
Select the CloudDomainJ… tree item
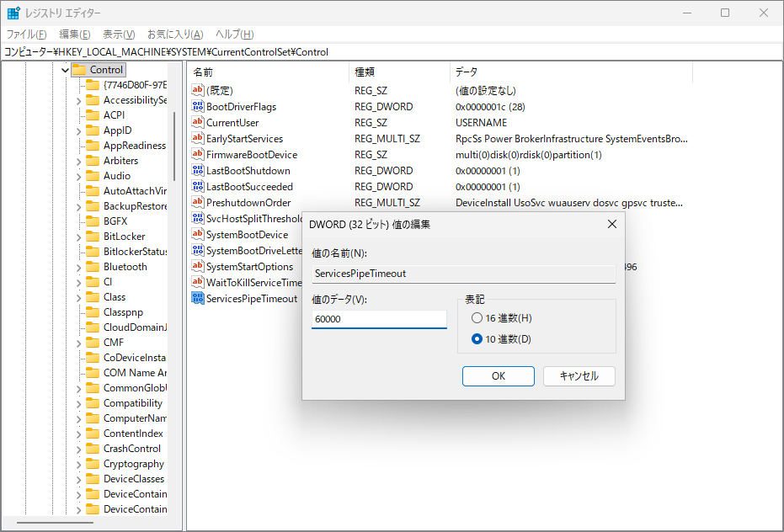(x=135, y=327)
